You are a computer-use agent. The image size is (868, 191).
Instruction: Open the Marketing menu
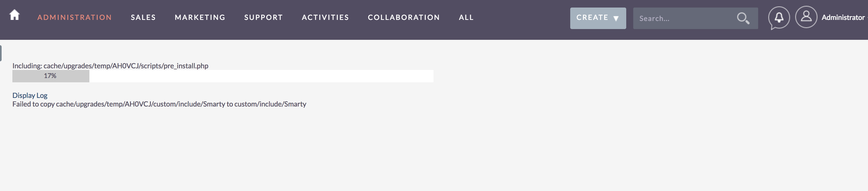(200, 17)
